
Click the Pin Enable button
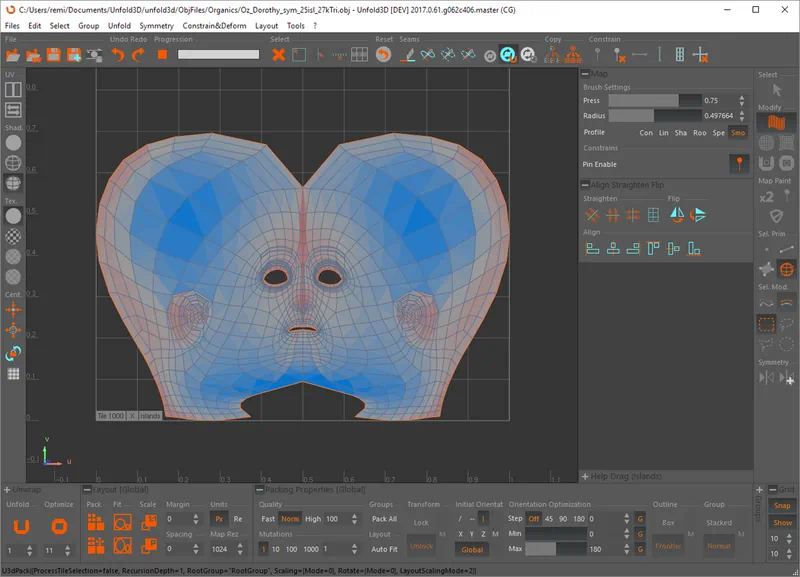click(x=738, y=164)
